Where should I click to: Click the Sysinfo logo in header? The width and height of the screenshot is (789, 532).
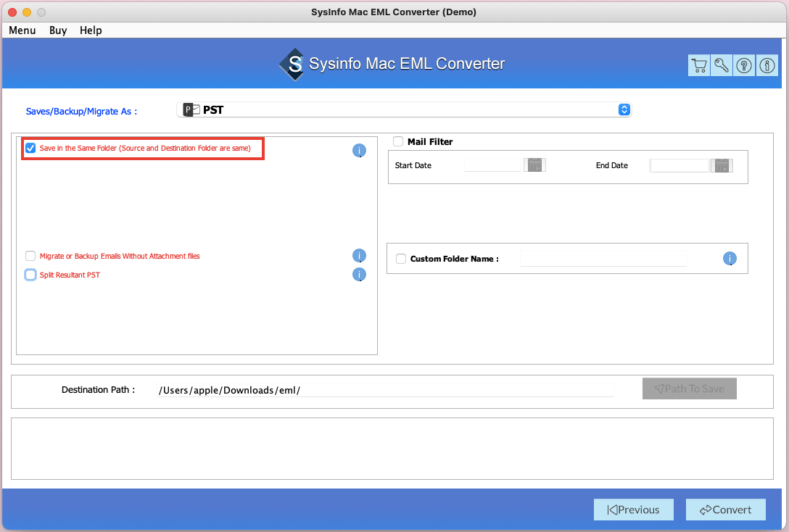292,64
